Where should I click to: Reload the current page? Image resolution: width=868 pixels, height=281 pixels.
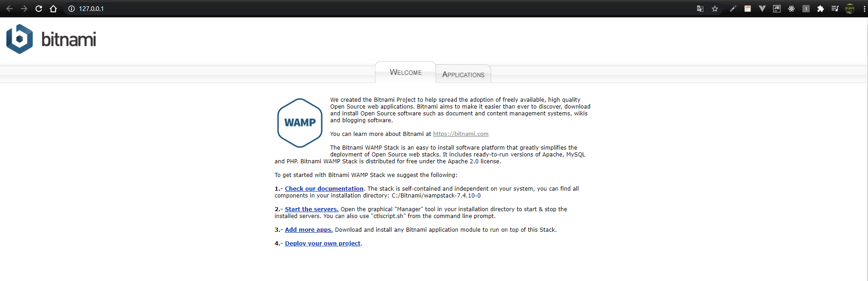39,9
